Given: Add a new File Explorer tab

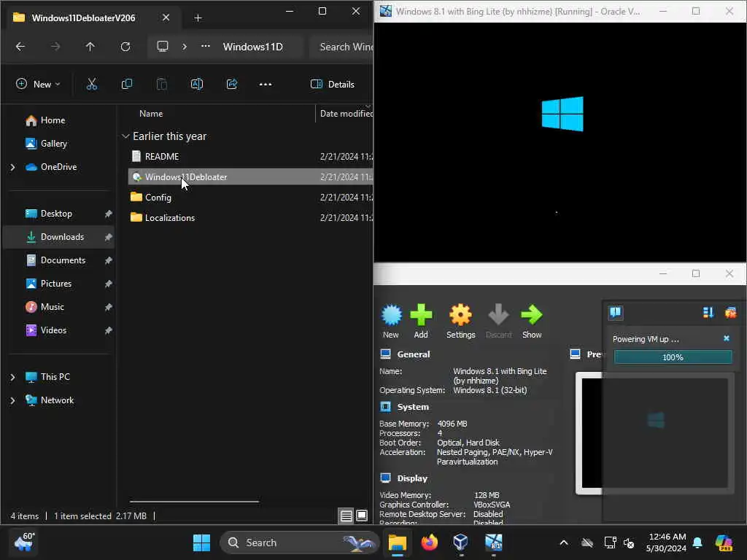Looking at the screenshot, I should pos(198,18).
